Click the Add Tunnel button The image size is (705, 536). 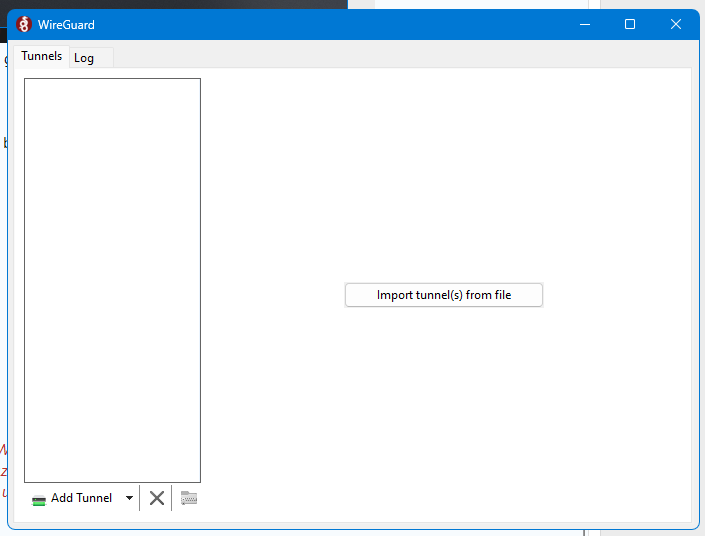point(72,498)
